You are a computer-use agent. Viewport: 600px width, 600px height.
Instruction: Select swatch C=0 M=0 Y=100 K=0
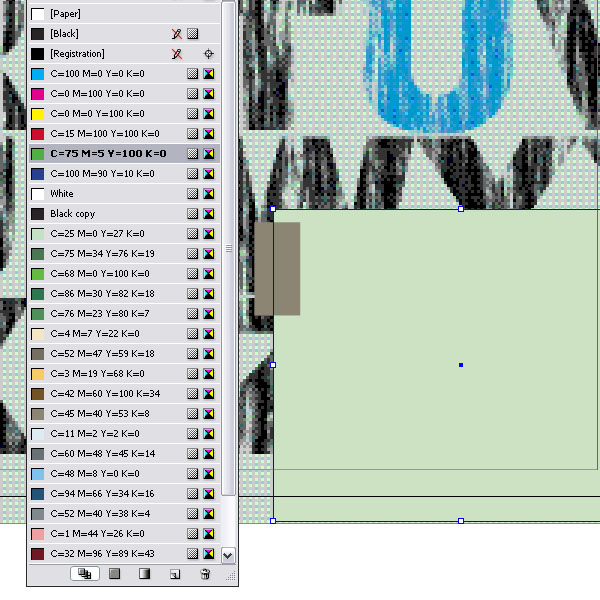click(124, 114)
